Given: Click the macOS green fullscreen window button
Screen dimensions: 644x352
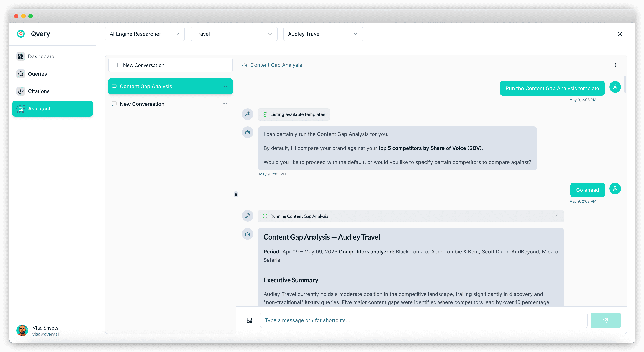Looking at the screenshot, I should coord(31,16).
